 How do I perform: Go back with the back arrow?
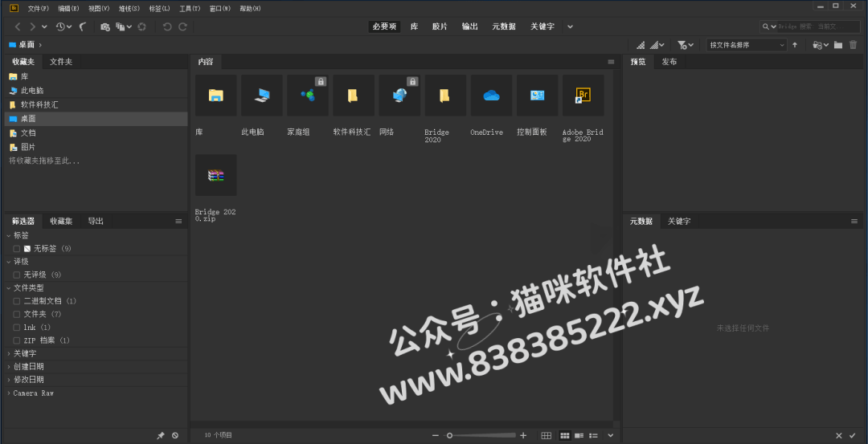coord(18,26)
